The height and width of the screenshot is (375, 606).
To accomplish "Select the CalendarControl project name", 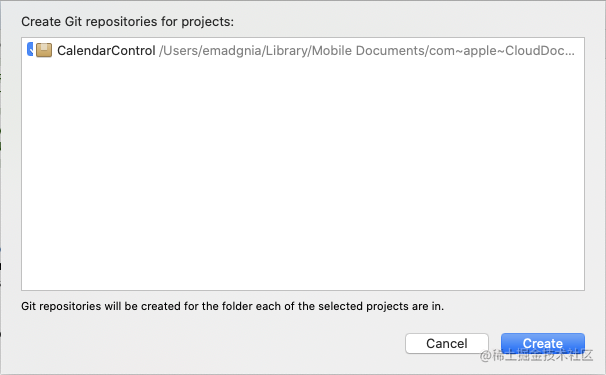I will (106, 51).
